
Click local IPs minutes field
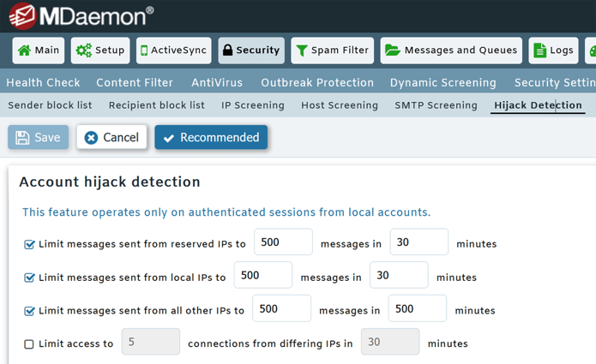tap(399, 275)
